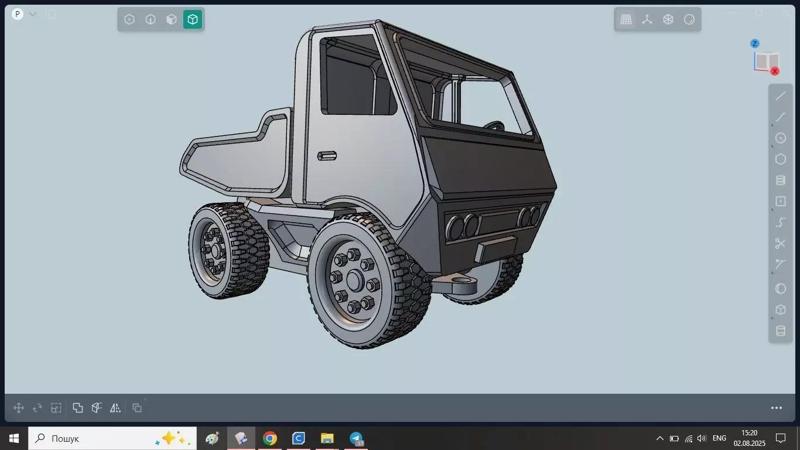Select the edge selection mode icon
This screenshot has width=800, height=450.
coord(151,19)
